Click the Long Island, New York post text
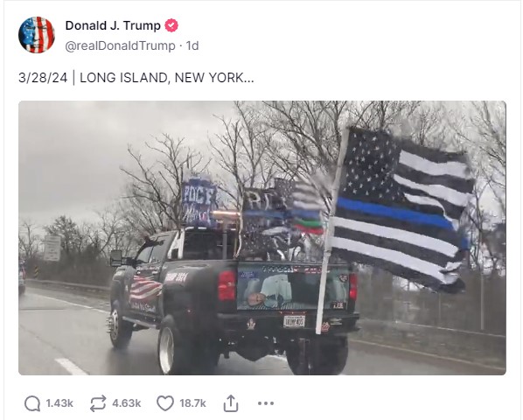Image resolution: width=523 pixels, height=420 pixels. click(x=167, y=78)
